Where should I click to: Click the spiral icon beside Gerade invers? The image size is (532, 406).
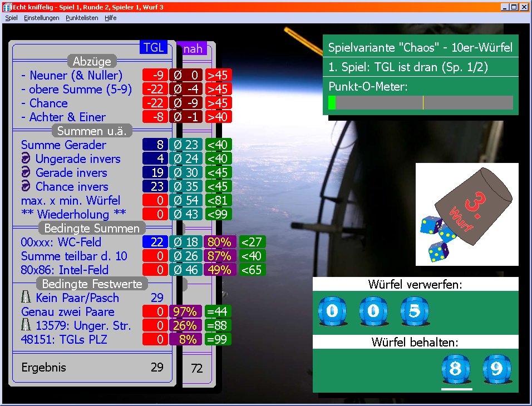click(26, 172)
